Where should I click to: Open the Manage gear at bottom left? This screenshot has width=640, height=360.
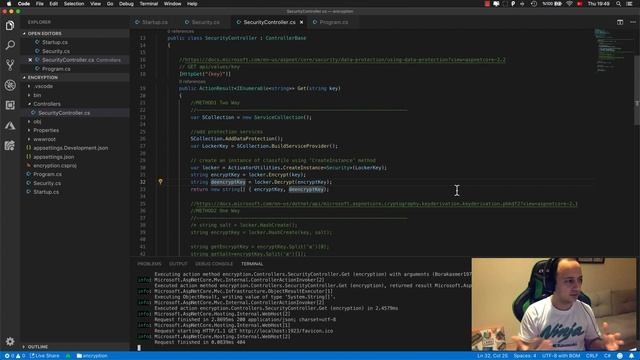10,341
